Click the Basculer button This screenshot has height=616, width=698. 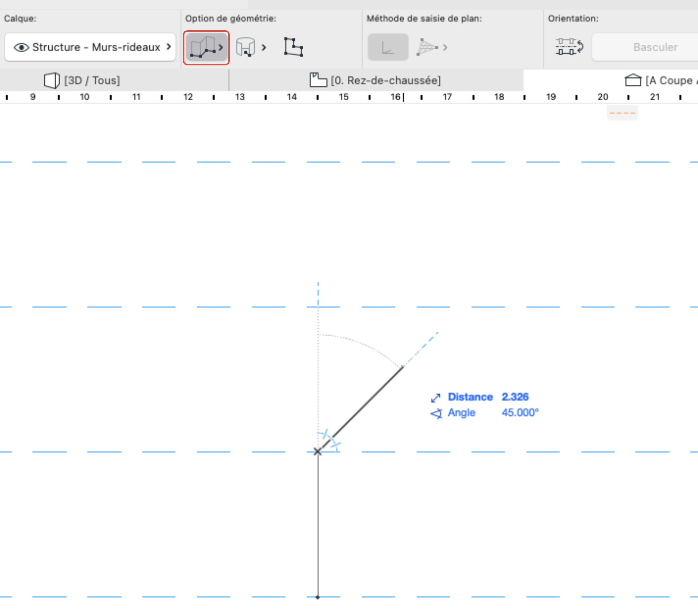(x=645, y=47)
